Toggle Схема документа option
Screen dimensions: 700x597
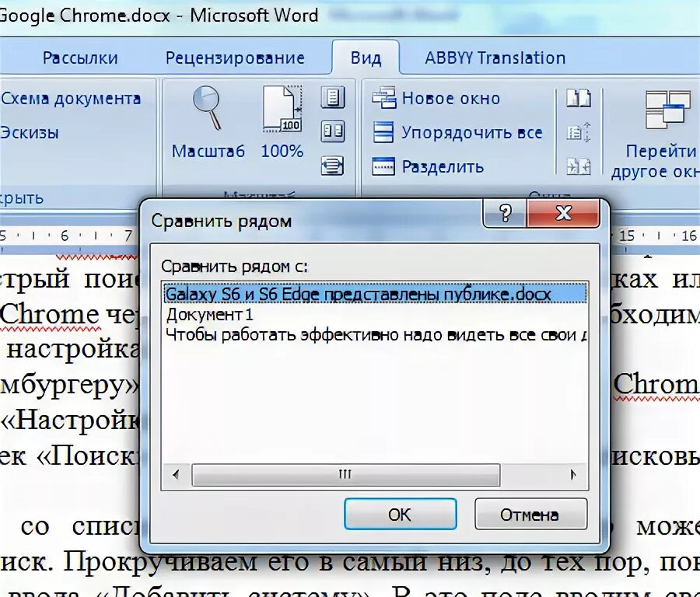71,99
